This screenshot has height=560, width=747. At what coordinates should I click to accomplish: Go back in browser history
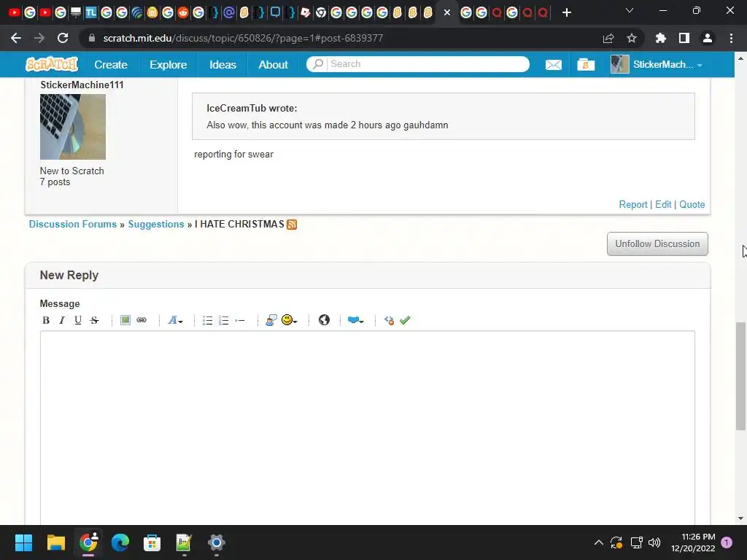coord(16,38)
